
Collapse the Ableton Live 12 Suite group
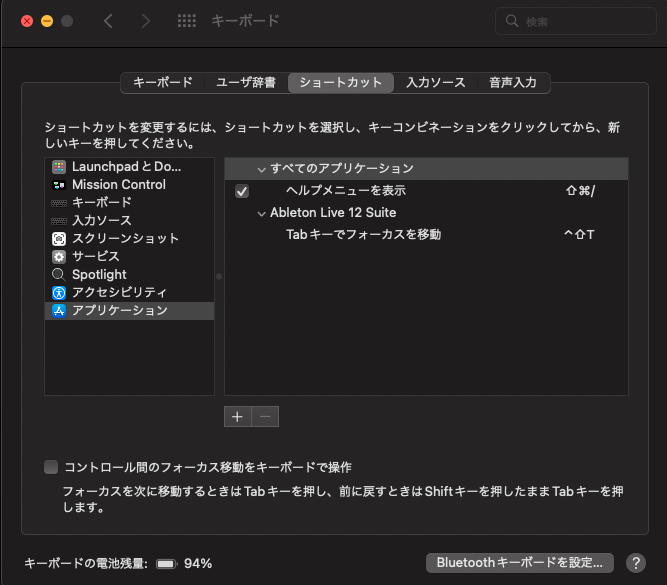261,213
